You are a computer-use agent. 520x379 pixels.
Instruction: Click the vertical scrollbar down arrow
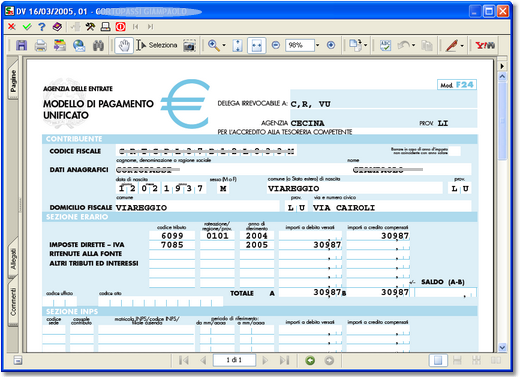[x=502, y=347]
